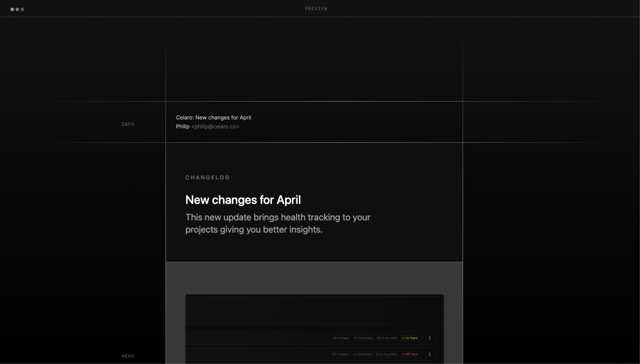Click the subject line 'Celaro: New changes for April'

pyautogui.click(x=213, y=117)
